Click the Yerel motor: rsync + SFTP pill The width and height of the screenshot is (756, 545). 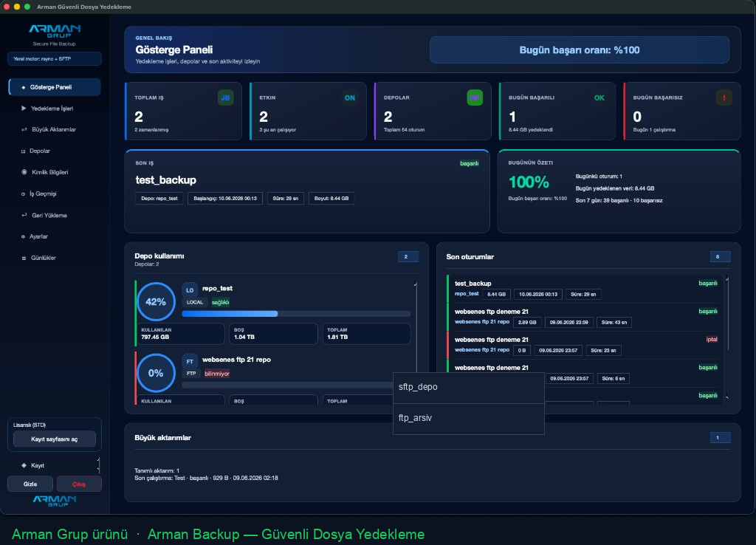pos(55,59)
